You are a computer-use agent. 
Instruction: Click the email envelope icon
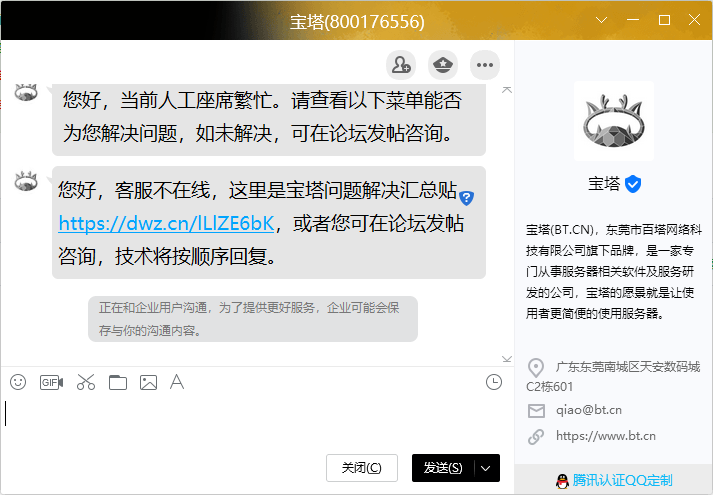pyautogui.click(x=537, y=411)
